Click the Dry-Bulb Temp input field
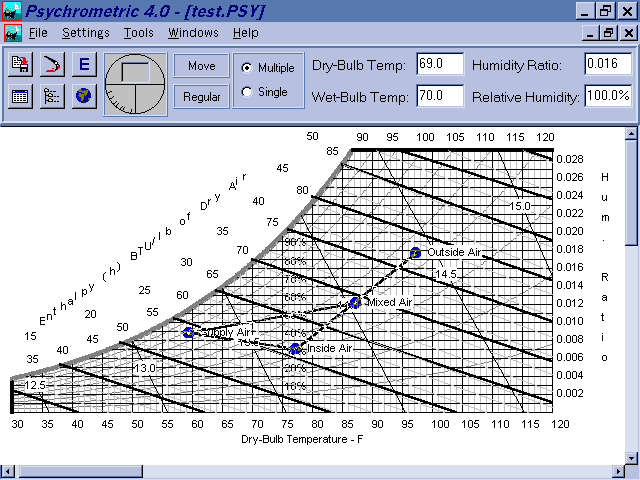 click(440, 64)
